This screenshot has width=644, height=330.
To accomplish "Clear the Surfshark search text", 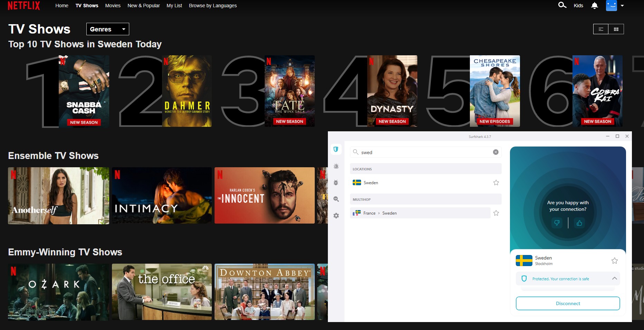I will 495,152.
